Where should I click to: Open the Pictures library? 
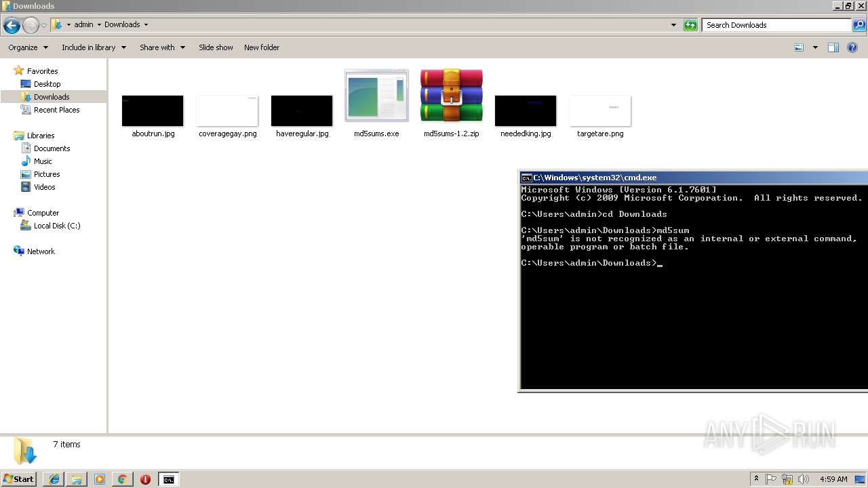tap(47, 174)
